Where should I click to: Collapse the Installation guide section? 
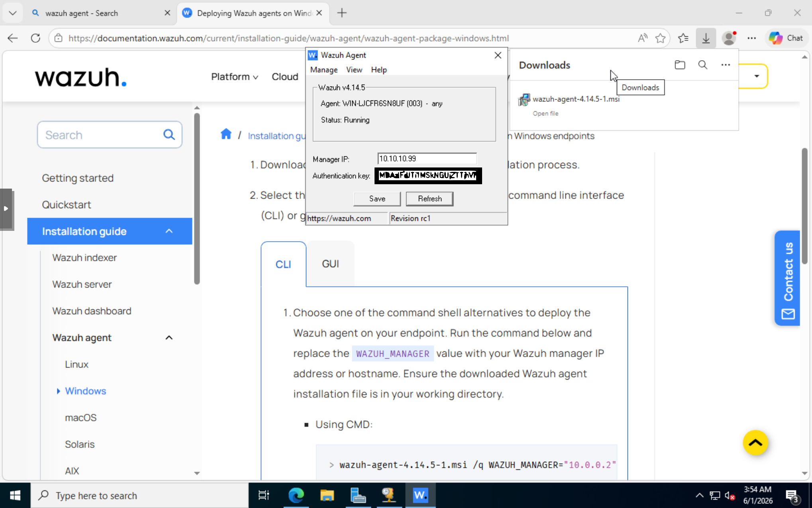click(x=169, y=231)
